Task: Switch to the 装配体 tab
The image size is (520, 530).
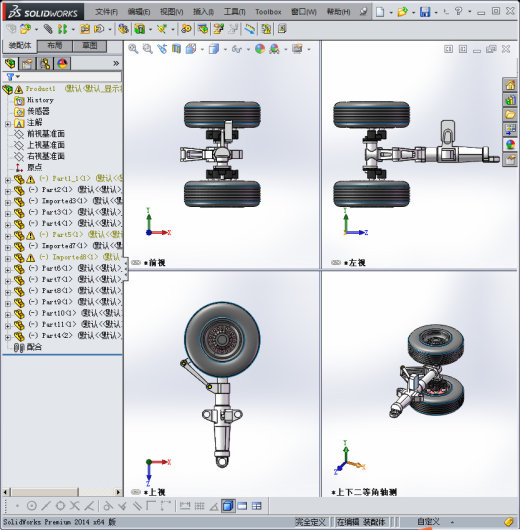Action: click(x=20, y=46)
